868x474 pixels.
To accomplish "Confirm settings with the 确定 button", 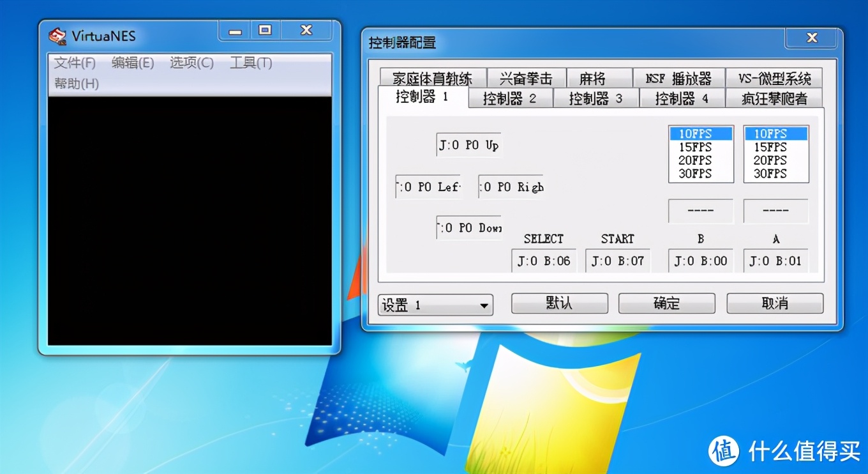I will 666,303.
